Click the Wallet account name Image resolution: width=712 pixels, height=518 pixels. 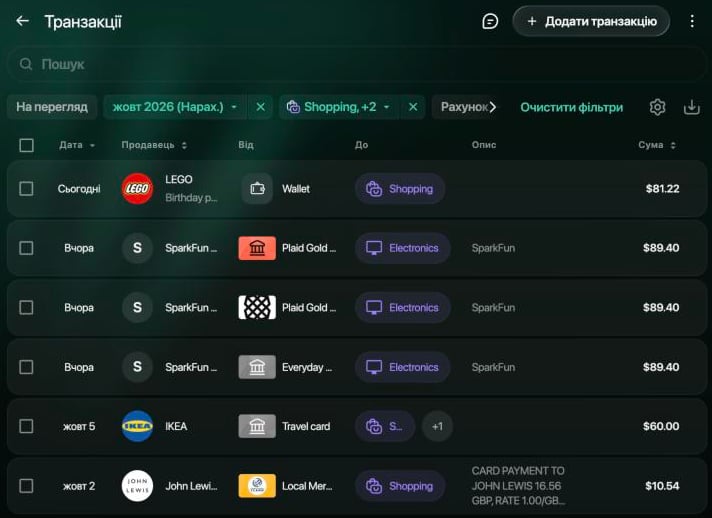pyautogui.click(x=296, y=188)
